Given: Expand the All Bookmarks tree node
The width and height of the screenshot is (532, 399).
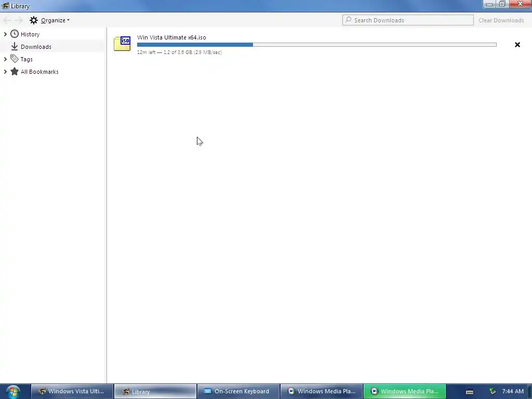Looking at the screenshot, I should pos(5,72).
